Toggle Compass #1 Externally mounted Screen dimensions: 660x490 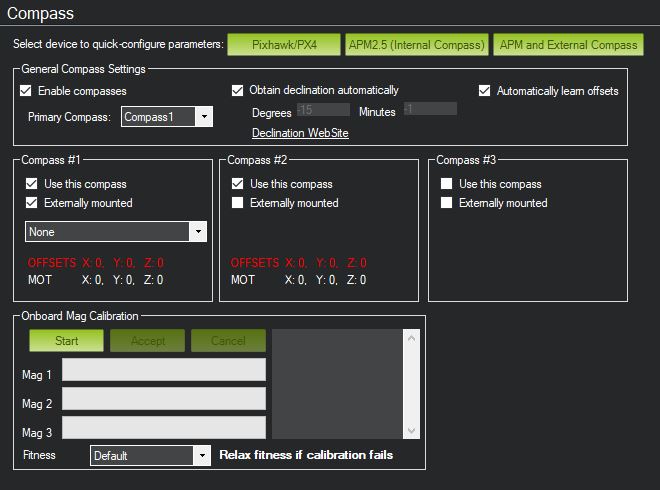[x=32, y=202]
